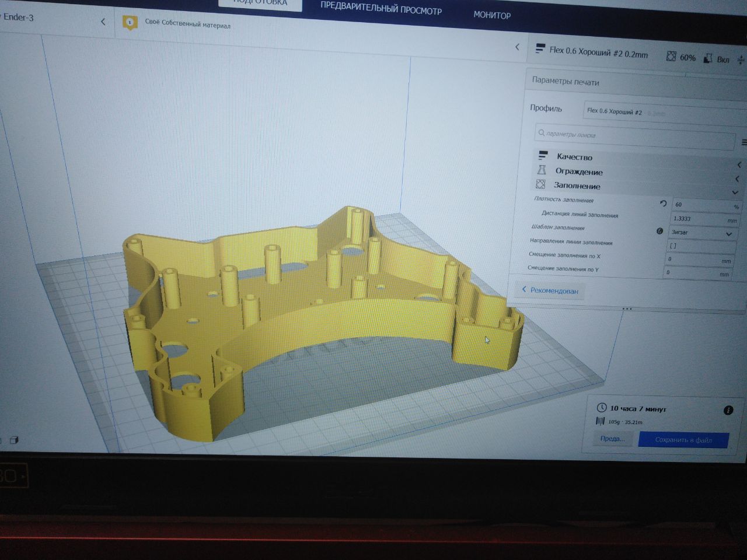Click the Качество category icon
The width and height of the screenshot is (747, 560).
pos(543,156)
